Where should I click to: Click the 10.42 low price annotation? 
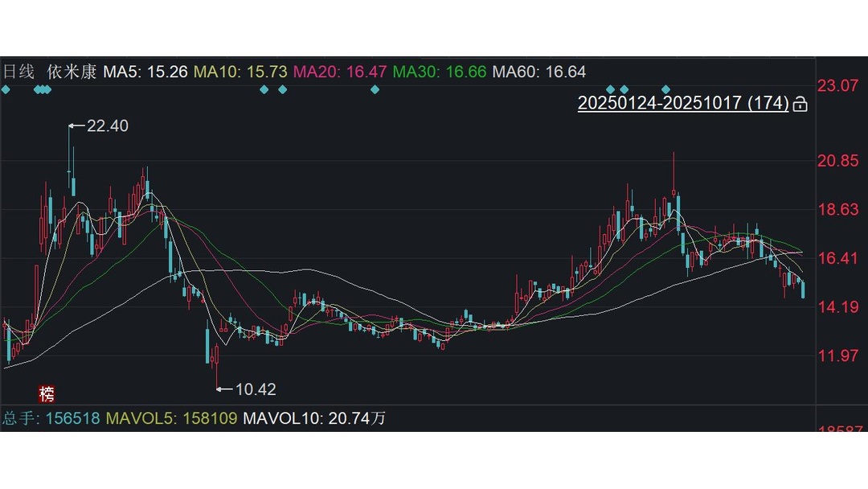click(259, 389)
